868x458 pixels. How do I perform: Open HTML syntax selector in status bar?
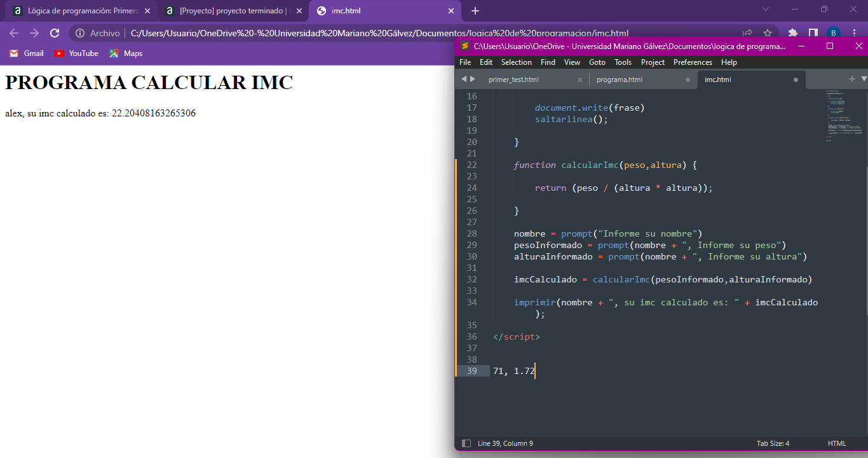click(x=837, y=443)
